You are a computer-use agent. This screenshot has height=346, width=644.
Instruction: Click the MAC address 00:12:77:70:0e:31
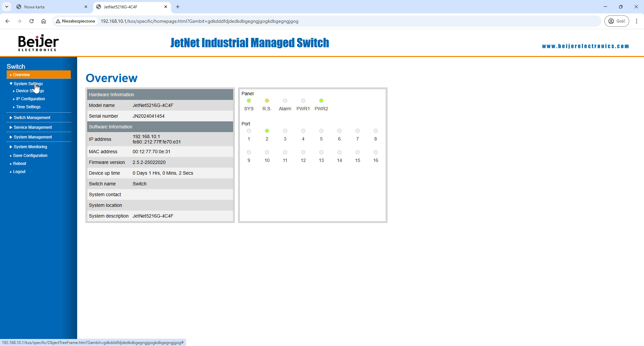click(151, 152)
